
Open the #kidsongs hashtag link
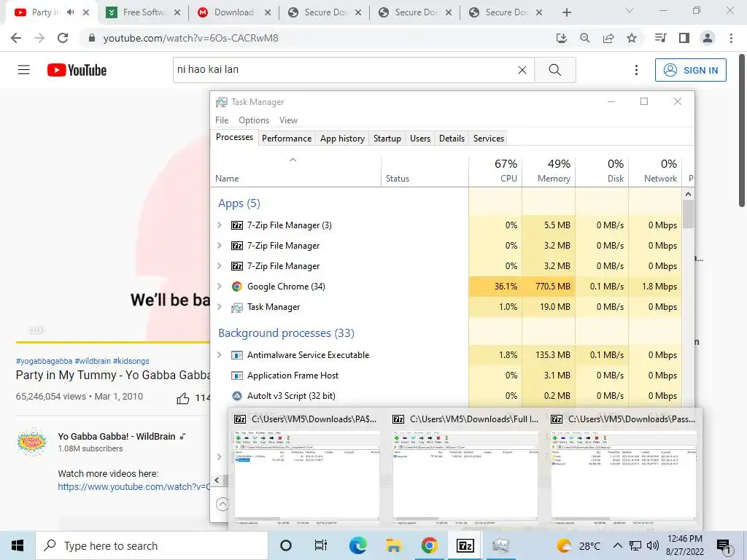(x=131, y=361)
